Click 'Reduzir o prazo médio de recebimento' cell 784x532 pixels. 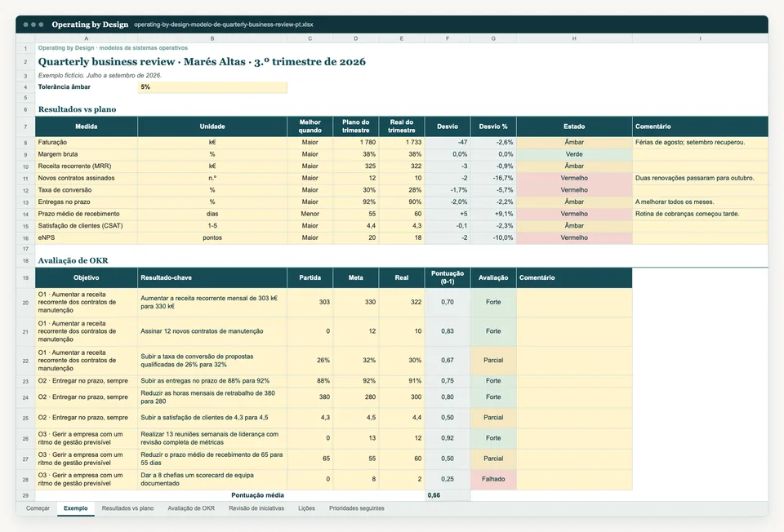click(x=212, y=459)
